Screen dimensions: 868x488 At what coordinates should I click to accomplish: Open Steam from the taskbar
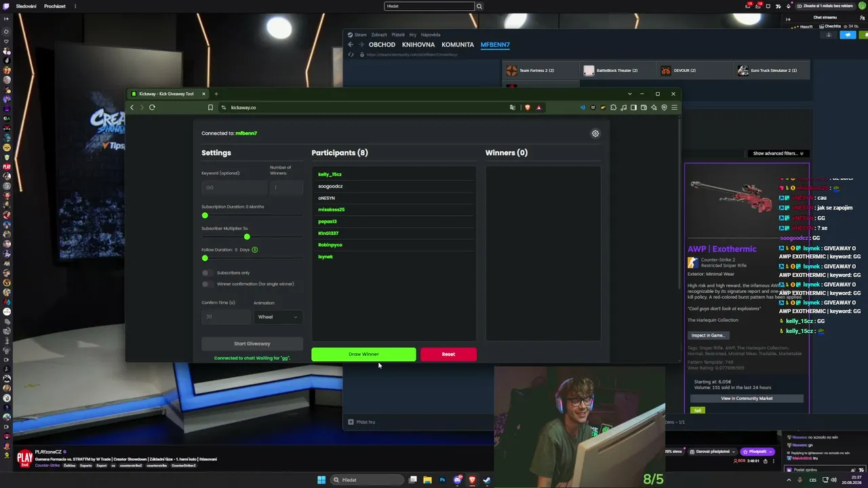(x=487, y=480)
